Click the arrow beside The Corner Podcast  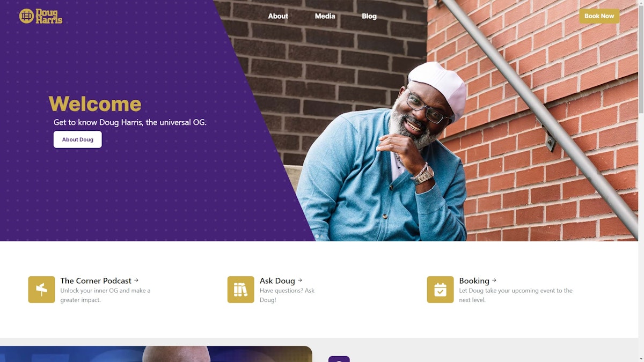136,280
